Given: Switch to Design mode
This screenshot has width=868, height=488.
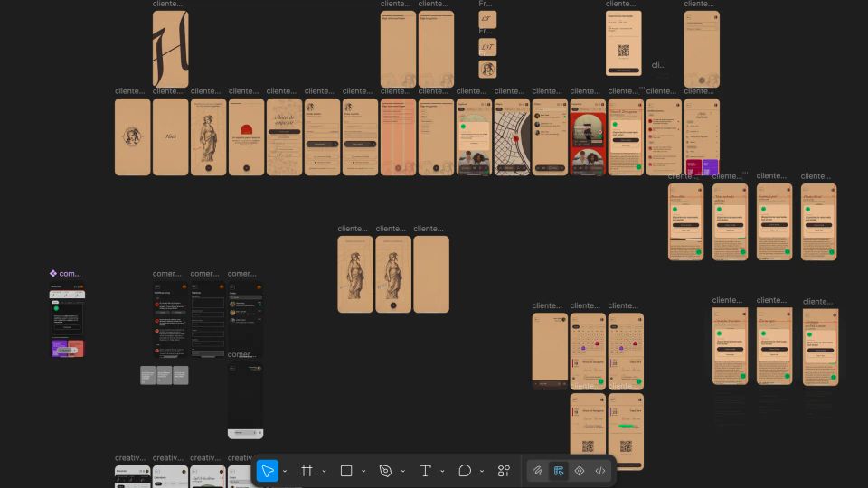Looking at the screenshot, I should tap(559, 471).
